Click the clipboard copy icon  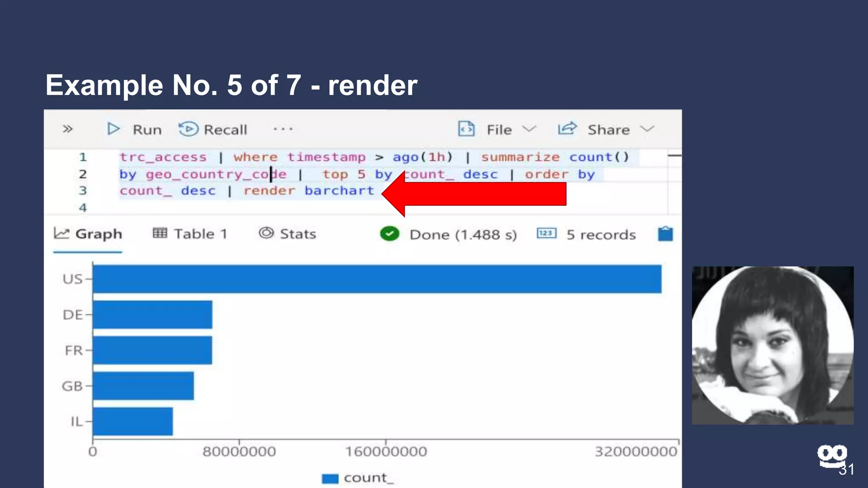tap(665, 233)
